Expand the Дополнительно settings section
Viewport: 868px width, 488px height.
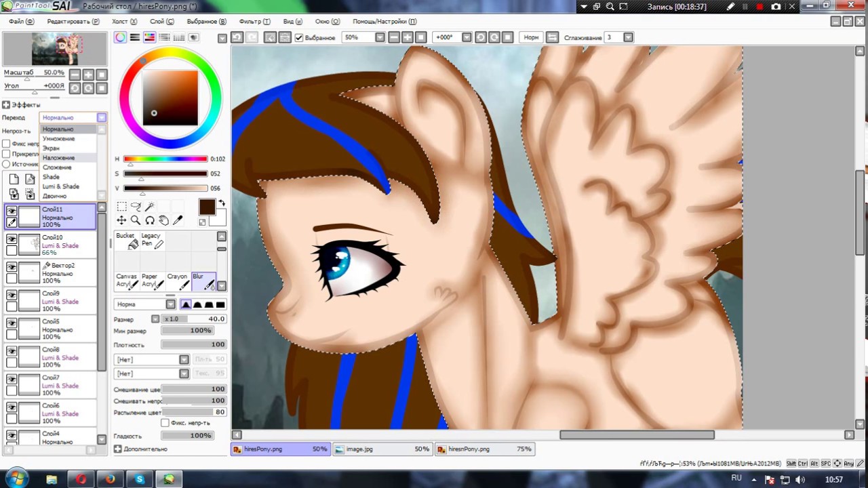(x=118, y=449)
